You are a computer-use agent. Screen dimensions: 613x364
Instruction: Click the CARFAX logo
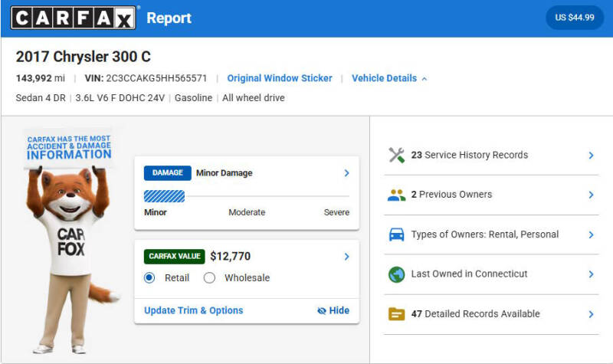(x=73, y=18)
